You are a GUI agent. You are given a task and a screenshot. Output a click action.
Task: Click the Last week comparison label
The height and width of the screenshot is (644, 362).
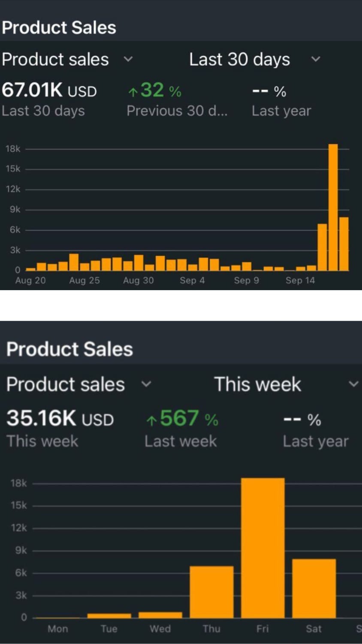pos(181,441)
